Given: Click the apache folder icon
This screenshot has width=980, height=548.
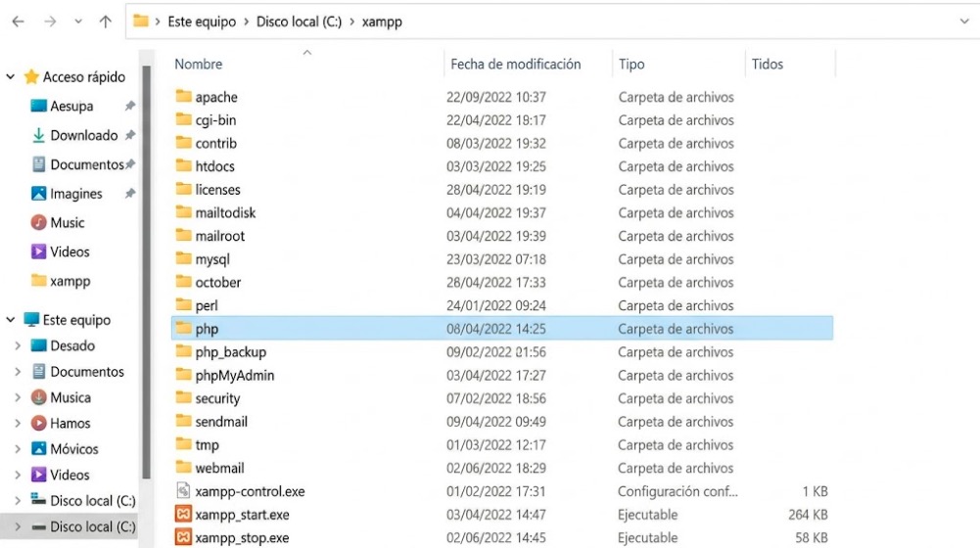Looking at the screenshot, I should 183,96.
